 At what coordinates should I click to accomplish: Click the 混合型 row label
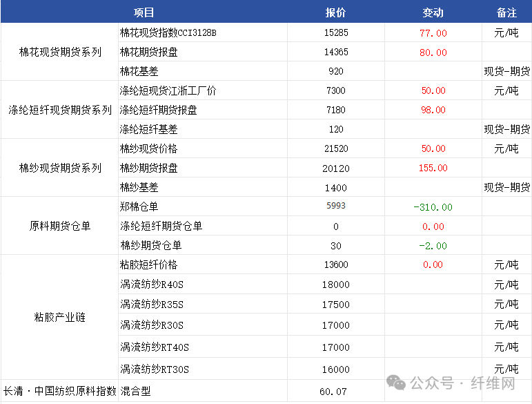135,391
